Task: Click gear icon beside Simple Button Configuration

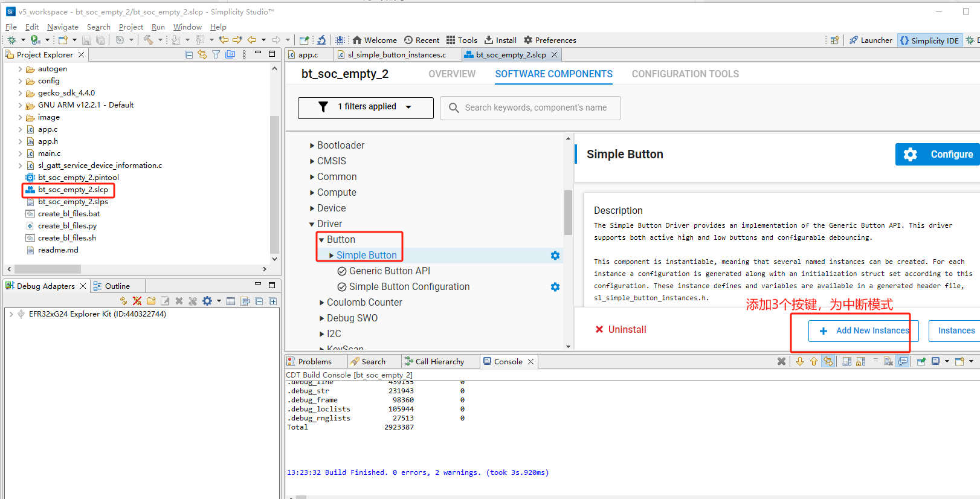Action: [x=555, y=287]
